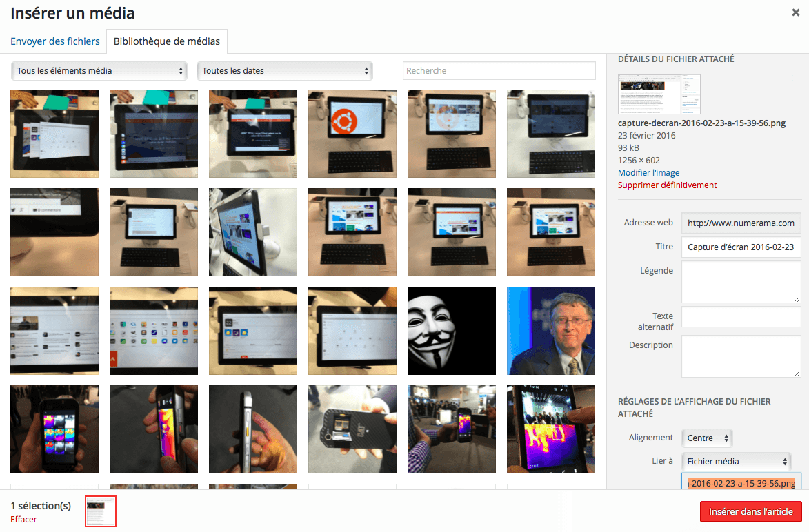809x532 pixels.
Task: Click the highlighted link URL field under Lier à
Action: click(x=741, y=483)
